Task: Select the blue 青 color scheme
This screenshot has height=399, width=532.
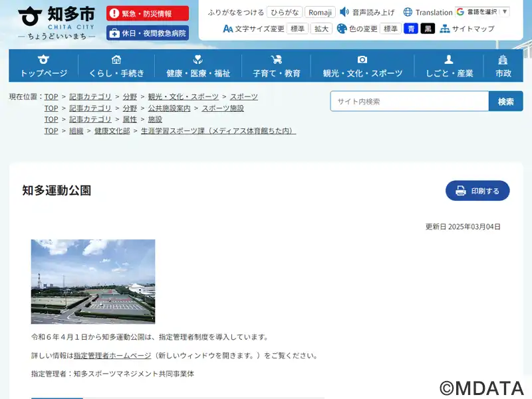Action: (411, 29)
